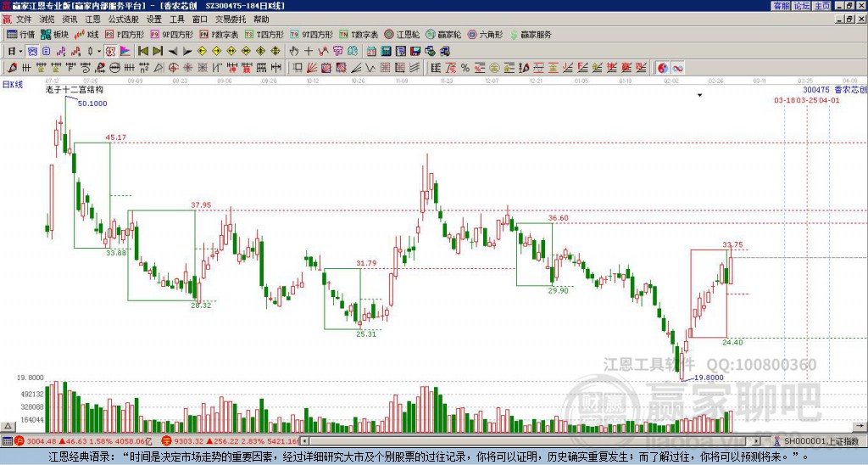Image resolution: width=868 pixels, height=465 pixels.
Task: Open the 帮助 menu
Action: coord(261,20)
